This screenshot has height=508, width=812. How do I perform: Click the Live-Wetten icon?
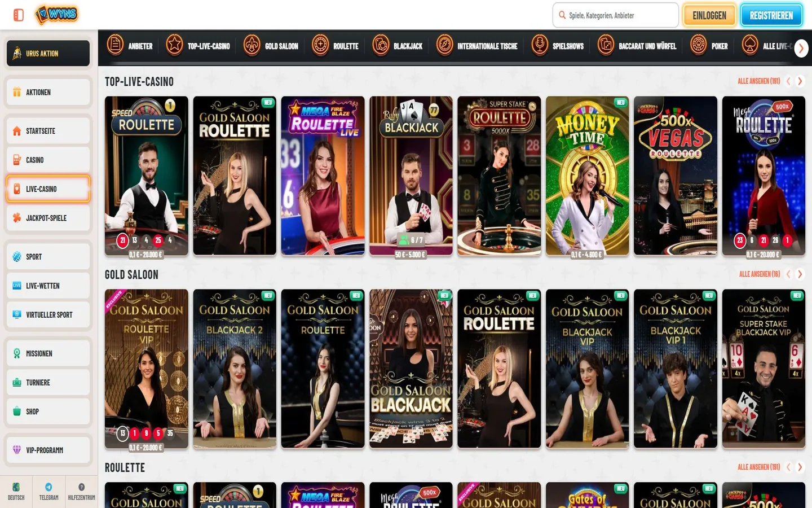tap(17, 286)
